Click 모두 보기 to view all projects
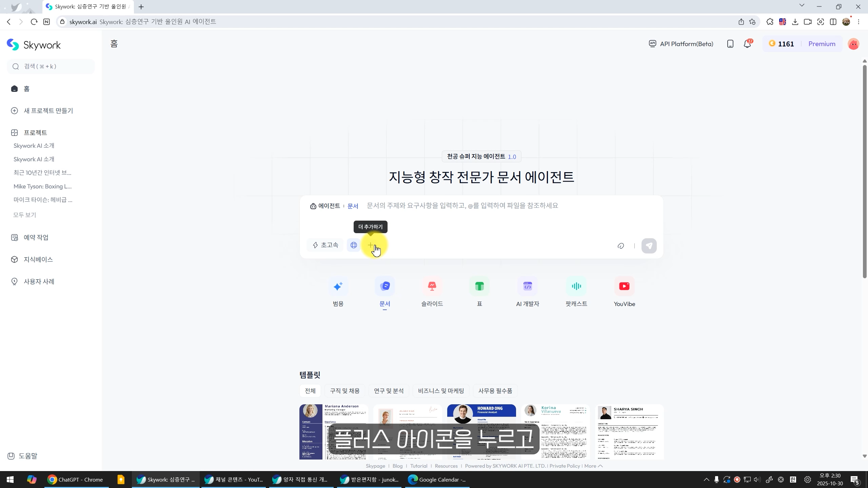 coord(24,215)
